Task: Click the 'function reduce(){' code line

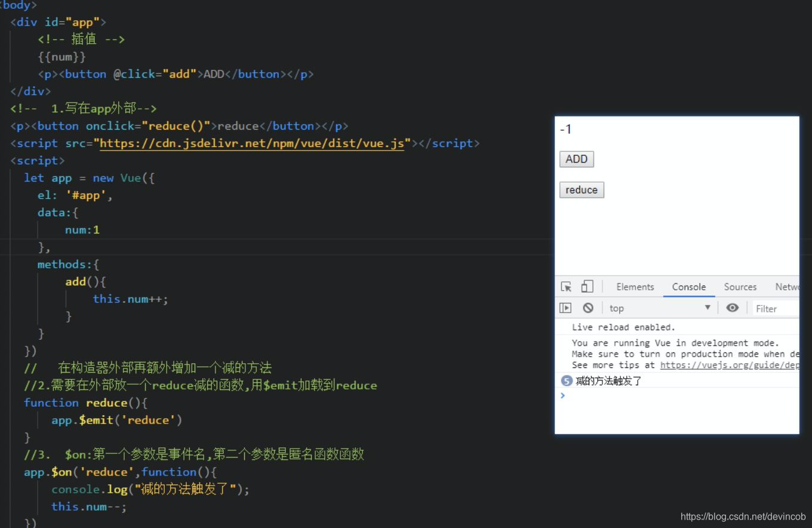Action: coord(85,403)
